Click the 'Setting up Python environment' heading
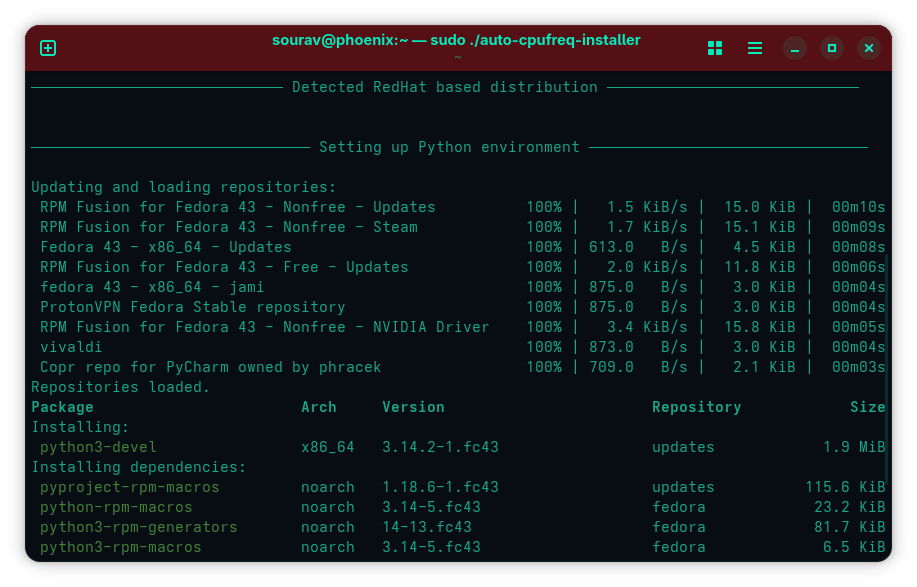The image size is (917, 587). pyautogui.click(x=449, y=147)
